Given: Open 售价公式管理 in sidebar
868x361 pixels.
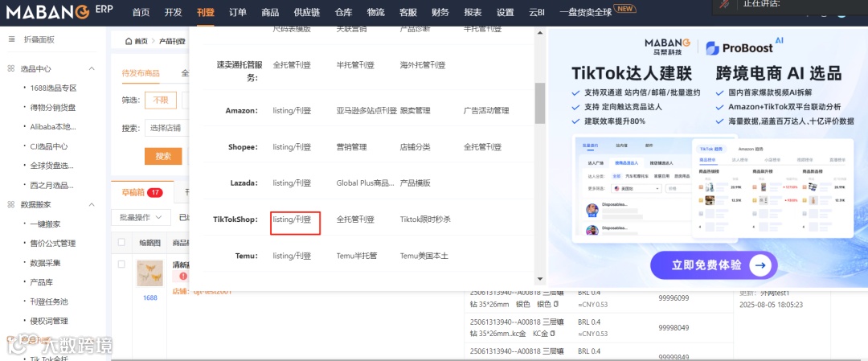Looking at the screenshot, I should click(52, 243).
